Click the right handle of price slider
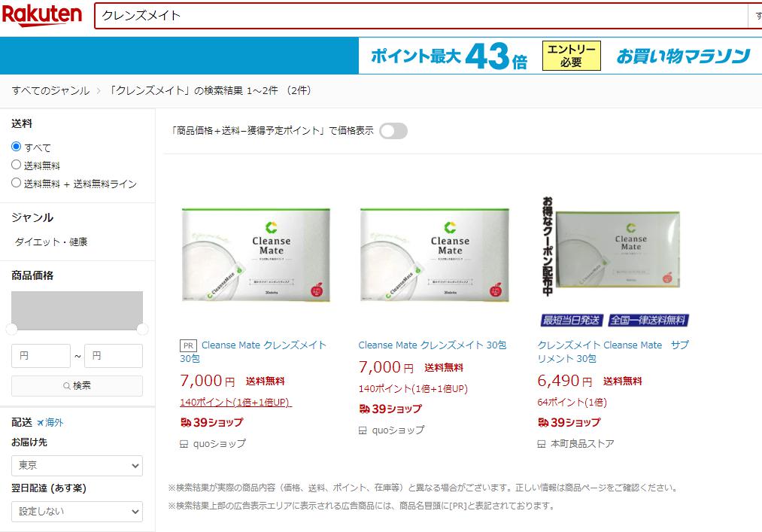762x532 pixels. tap(142, 330)
